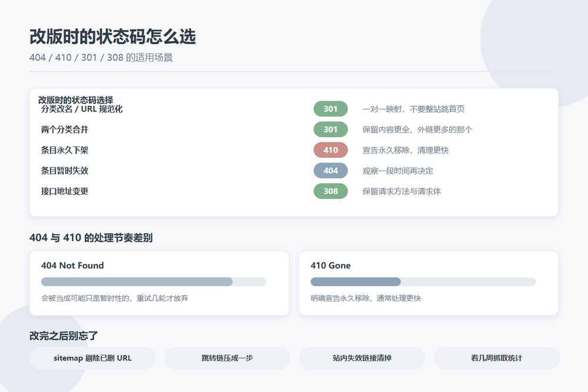Click note 观察一段时间再决定
Screen dimensions: 588x392
pyautogui.click(x=397, y=171)
